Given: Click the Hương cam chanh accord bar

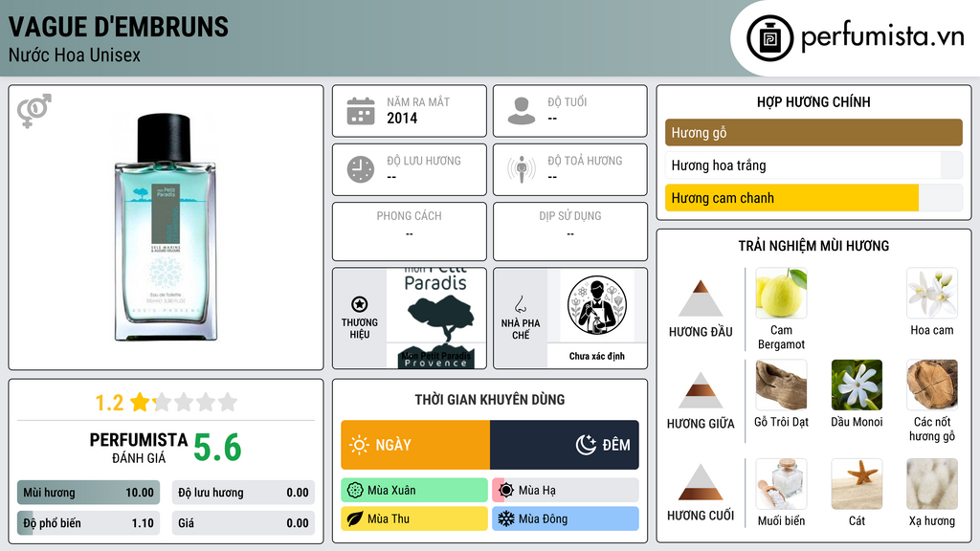Looking at the screenshot, I should point(813,198).
